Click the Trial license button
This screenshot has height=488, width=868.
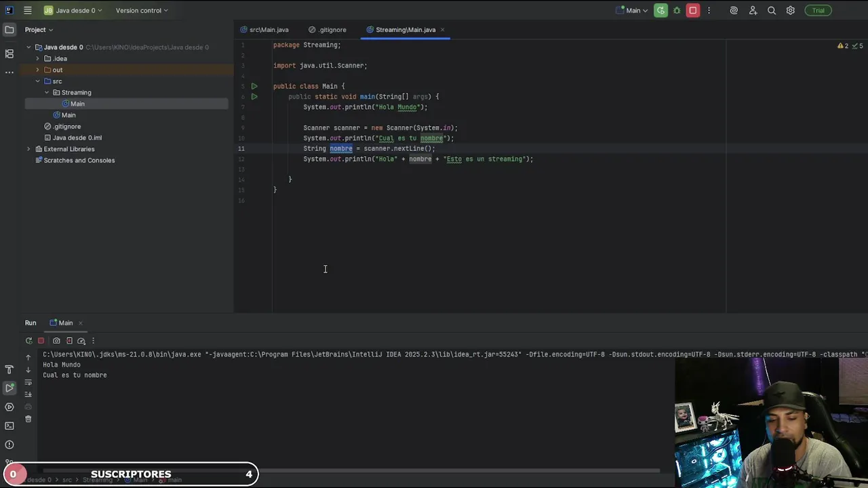point(818,10)
